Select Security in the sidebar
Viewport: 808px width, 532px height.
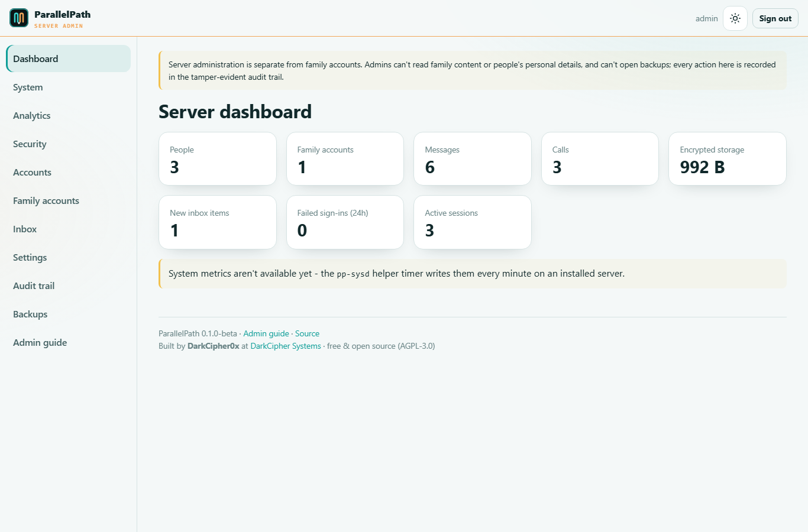click(68, 144)
